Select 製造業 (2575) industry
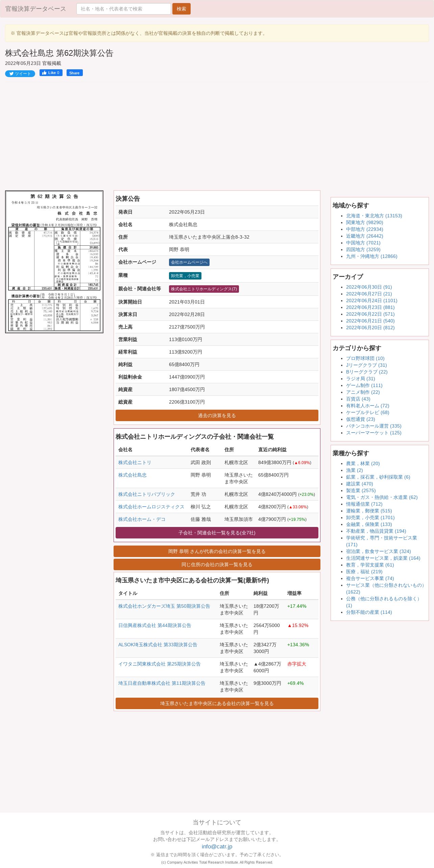 pyautogui.click(x=361, y=490)
